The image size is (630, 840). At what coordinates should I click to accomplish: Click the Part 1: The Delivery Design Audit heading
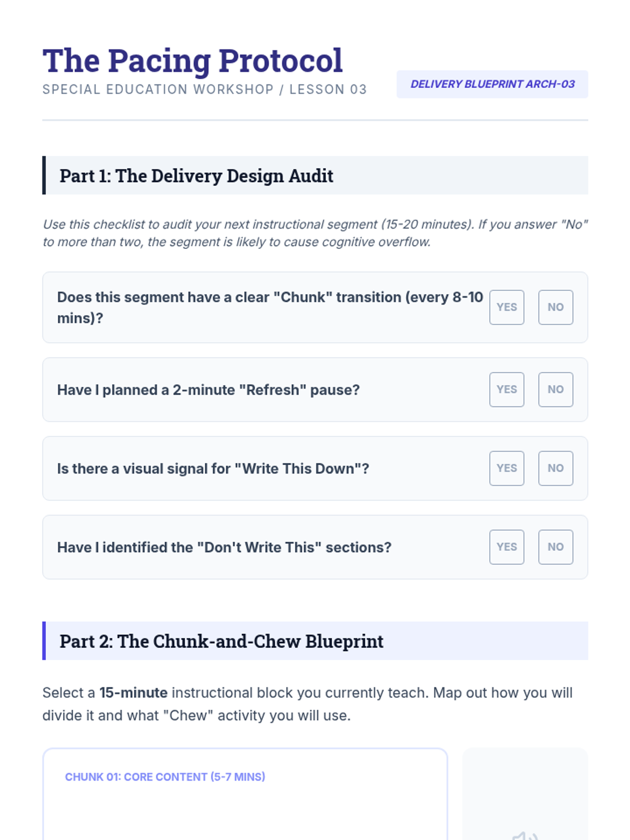click(x=196, y=176)
